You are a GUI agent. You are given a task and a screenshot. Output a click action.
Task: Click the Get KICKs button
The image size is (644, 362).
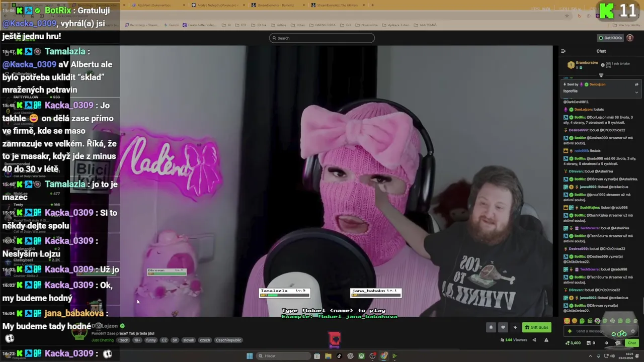pyautogui.click(x=610, y=38)
